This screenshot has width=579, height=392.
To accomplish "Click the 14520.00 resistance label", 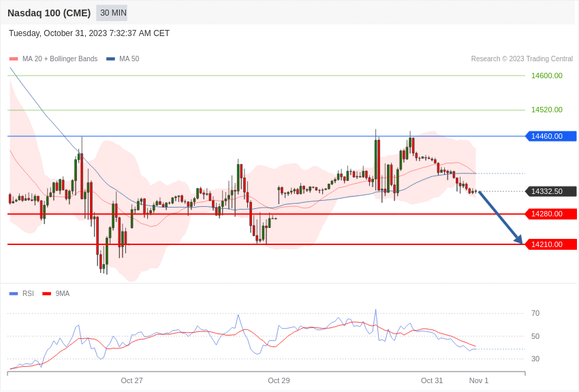I will [x=546, y=110].
